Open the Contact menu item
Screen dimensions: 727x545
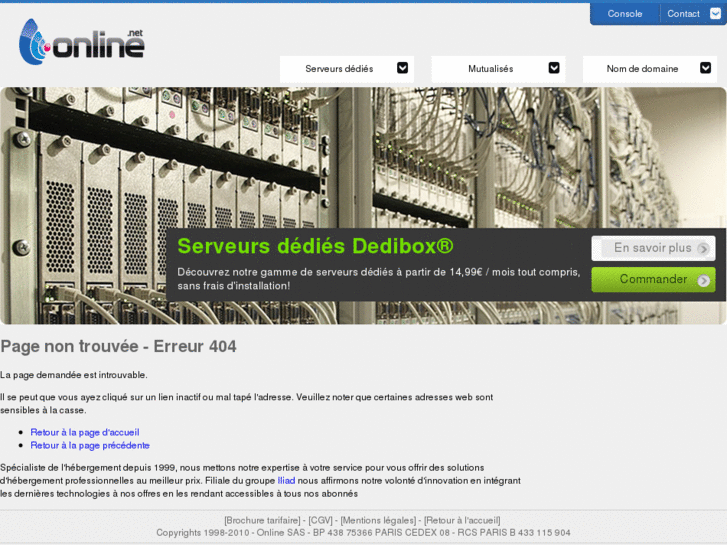tap(683, 14)
